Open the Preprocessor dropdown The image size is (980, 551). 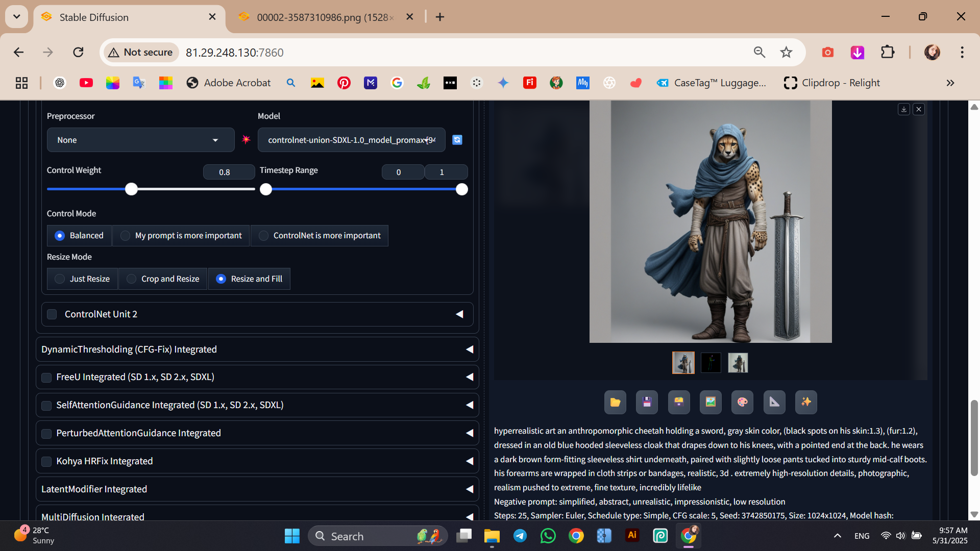pyautogui.click(x=140, y=140)
